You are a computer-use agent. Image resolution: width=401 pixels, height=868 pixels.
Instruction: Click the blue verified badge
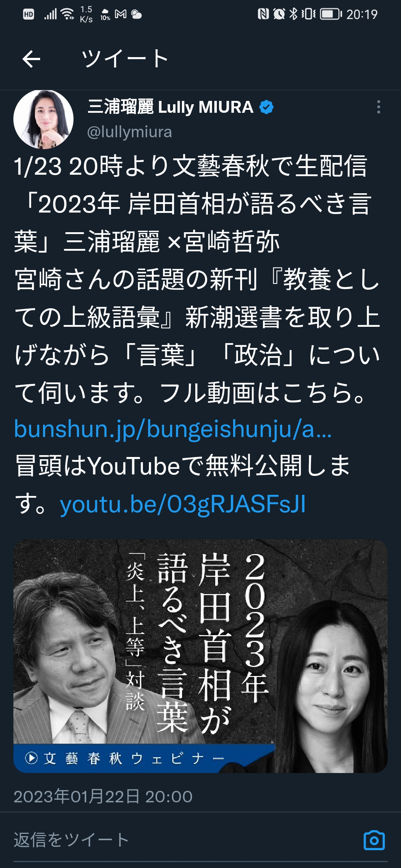pos(266,107)
